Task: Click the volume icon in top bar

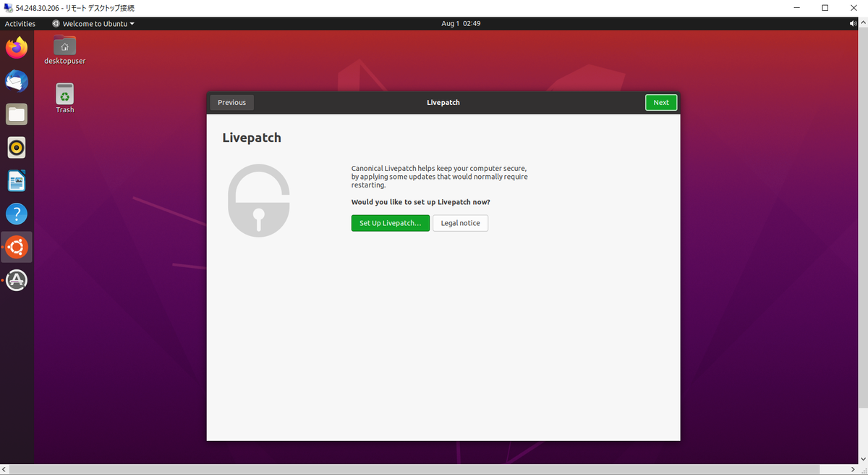Action: point(854,23)
